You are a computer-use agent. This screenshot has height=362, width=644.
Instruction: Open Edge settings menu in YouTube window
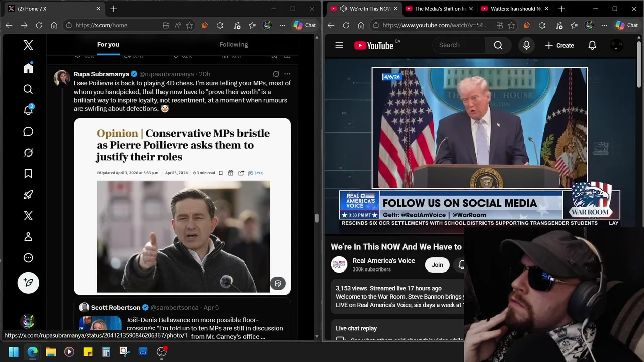point(604,25)
